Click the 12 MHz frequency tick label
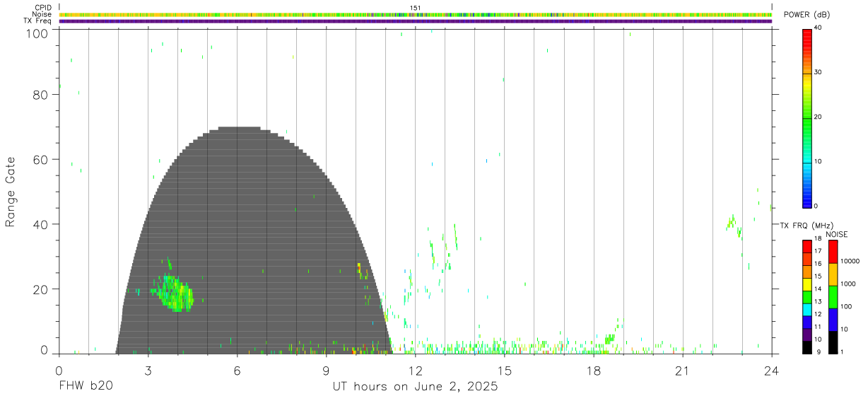Viewport: 868px width, 401px height. click(818, 314)
